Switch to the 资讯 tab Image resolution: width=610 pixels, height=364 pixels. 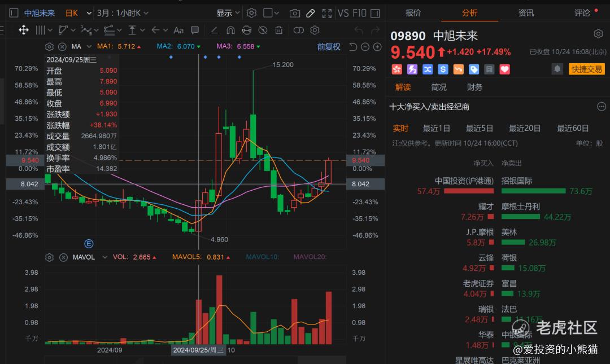point(526,13)
